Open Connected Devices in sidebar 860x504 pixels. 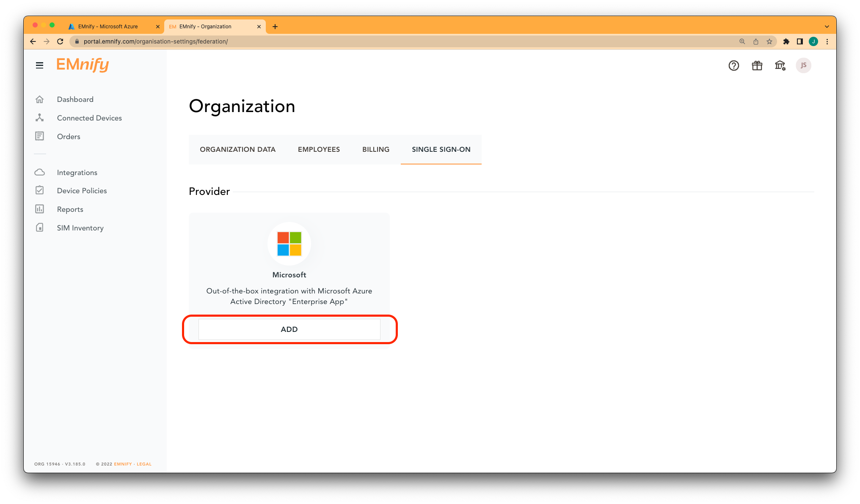(89, 118)
